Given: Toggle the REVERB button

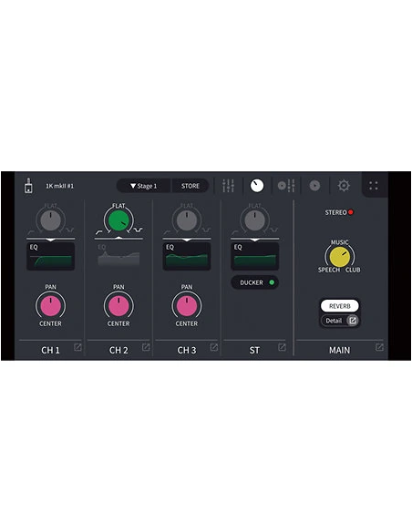Looking at the screenshot, I should 339,306.
